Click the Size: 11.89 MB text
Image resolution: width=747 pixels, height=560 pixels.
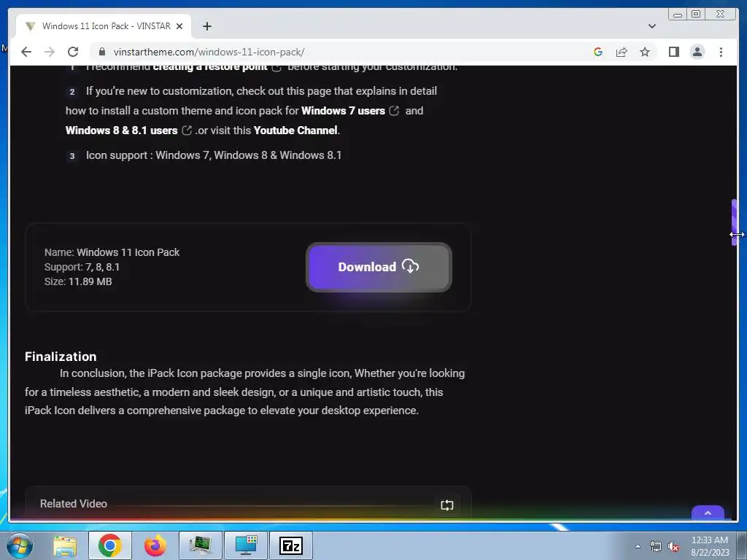coord(78,281)
